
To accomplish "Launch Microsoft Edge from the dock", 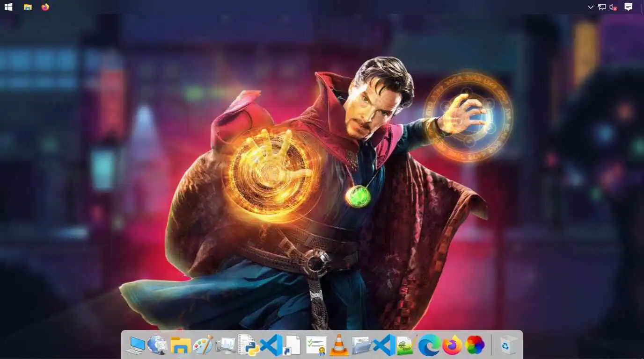I will coord(429,345).
